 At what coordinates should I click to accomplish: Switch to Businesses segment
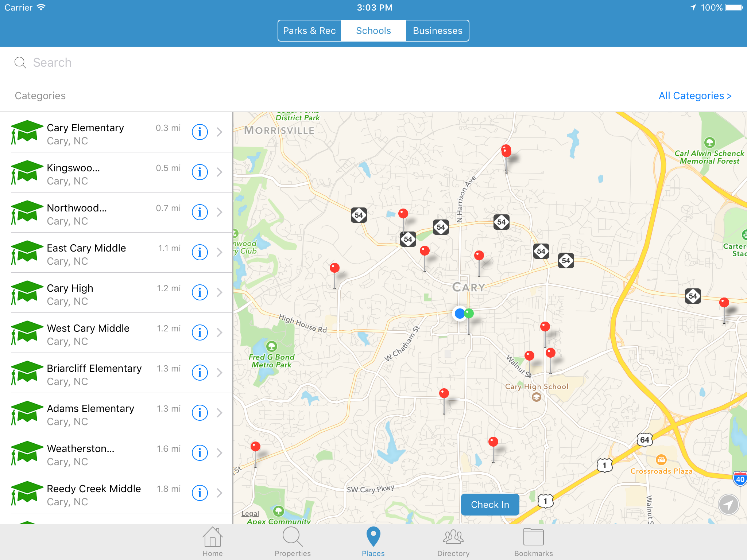coord(437,31)
